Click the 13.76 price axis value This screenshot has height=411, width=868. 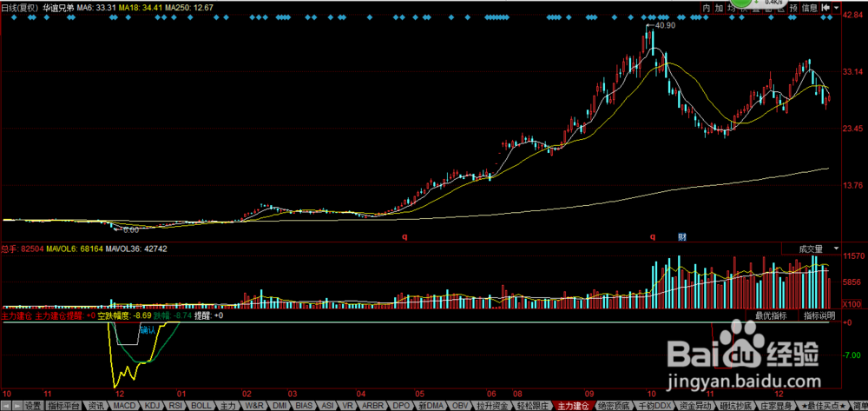tap(852, 185)
